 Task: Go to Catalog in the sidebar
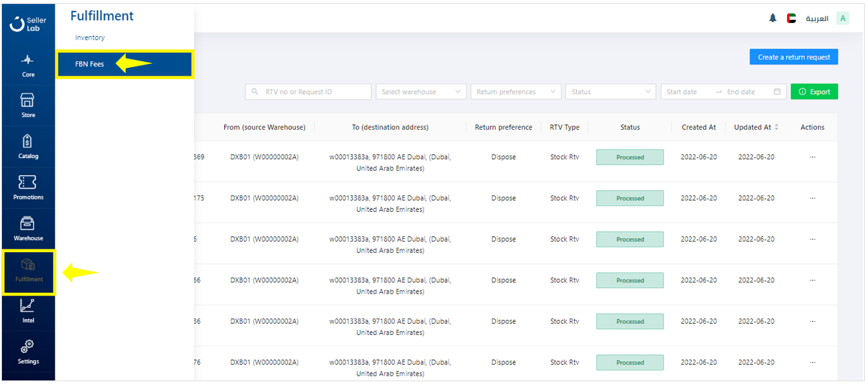28,146
